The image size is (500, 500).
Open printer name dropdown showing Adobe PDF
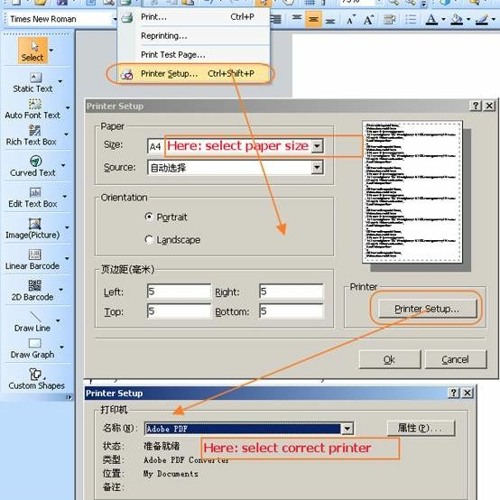(x=347, y=429)
